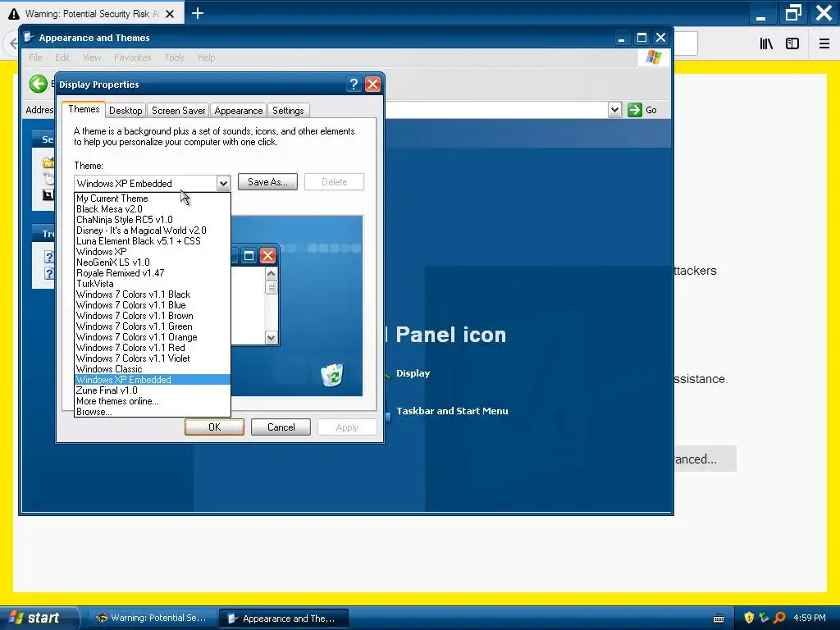Image resolution: width=840 pixels, height=630 pixels.
Task: Click the Save As... button
Action: [267, 182]
